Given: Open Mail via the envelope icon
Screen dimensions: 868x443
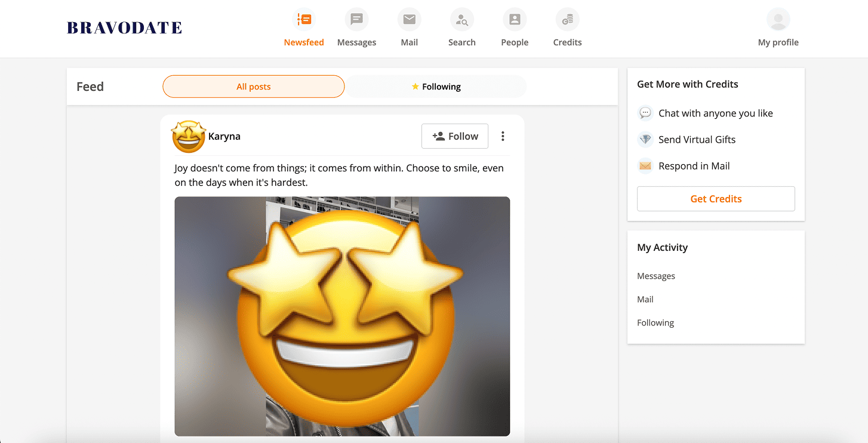Looking at the screenshot, I should coord(409,19).
